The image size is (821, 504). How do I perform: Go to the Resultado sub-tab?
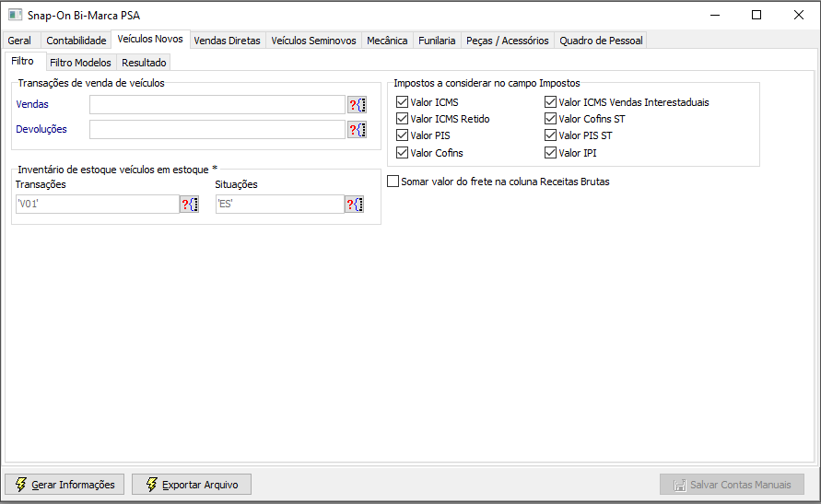pyautogui.click(x=144, y=63)
